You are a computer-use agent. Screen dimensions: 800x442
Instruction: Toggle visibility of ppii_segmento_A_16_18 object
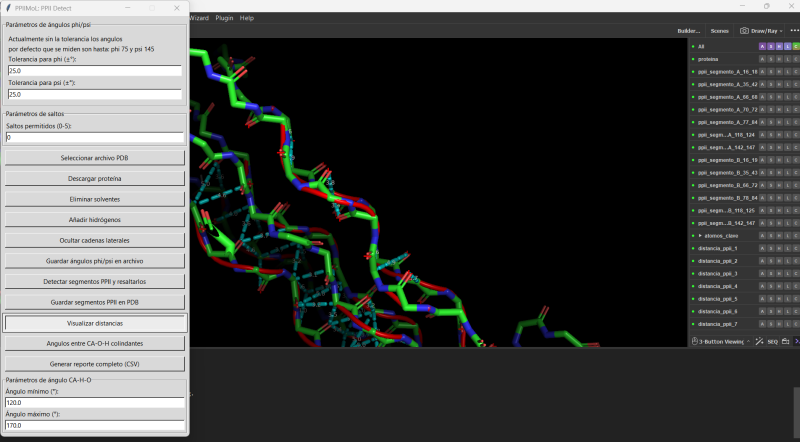tap(692, 72)
